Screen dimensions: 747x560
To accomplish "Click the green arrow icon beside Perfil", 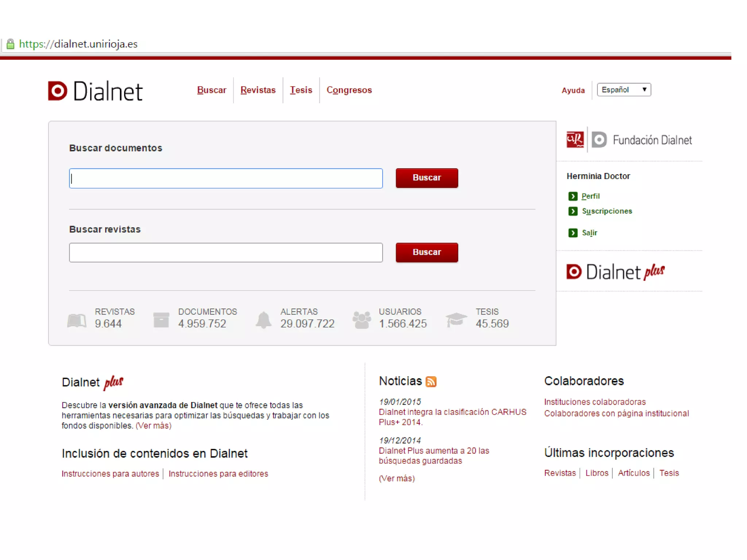I will point(573,196).
